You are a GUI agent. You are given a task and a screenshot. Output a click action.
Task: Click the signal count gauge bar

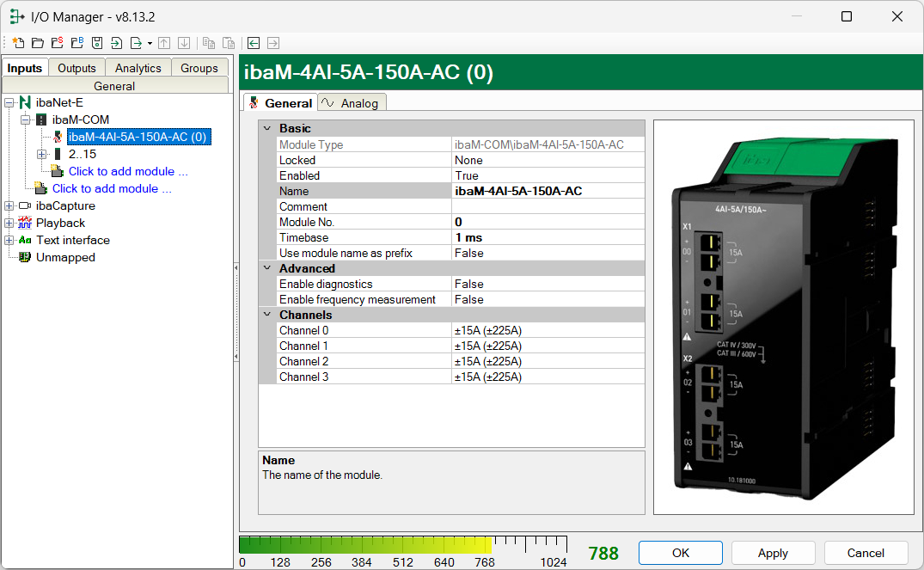[403, 545]
